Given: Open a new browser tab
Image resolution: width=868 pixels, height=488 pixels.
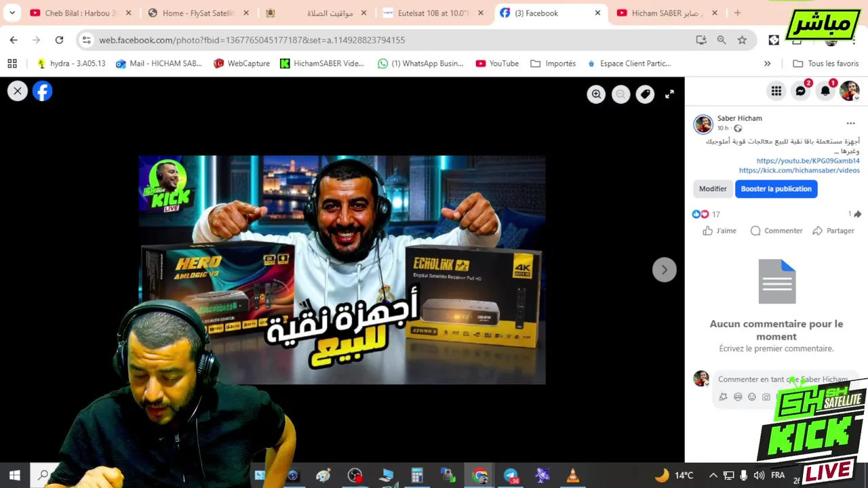Looking at the screenshot, I should (737, 13).
